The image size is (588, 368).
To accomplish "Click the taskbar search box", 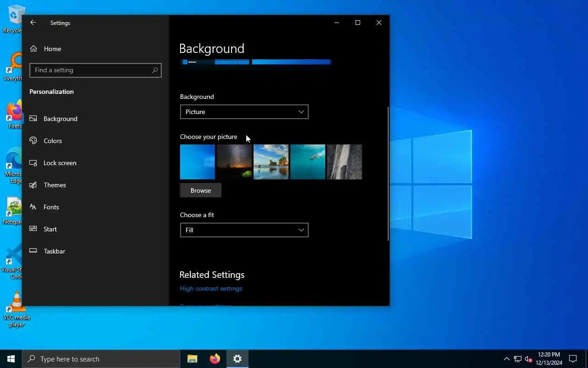I will click(x=101, y=359).
